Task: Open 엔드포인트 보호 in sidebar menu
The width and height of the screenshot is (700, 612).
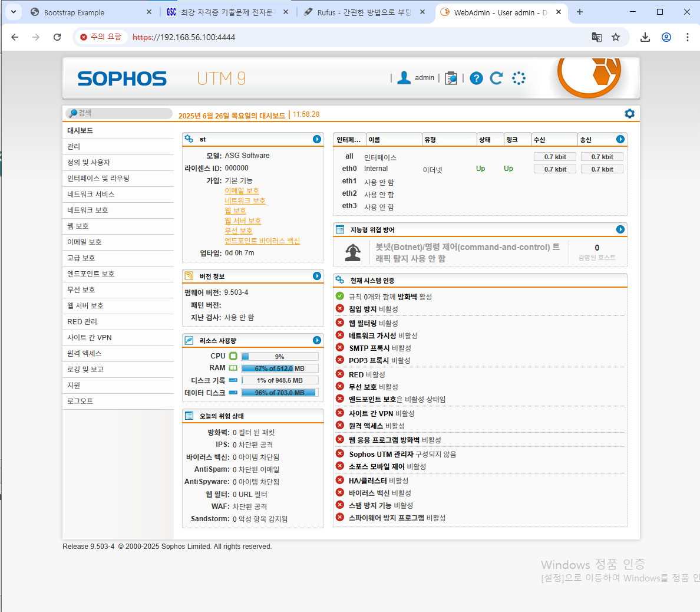Action: tap(118, 274)
